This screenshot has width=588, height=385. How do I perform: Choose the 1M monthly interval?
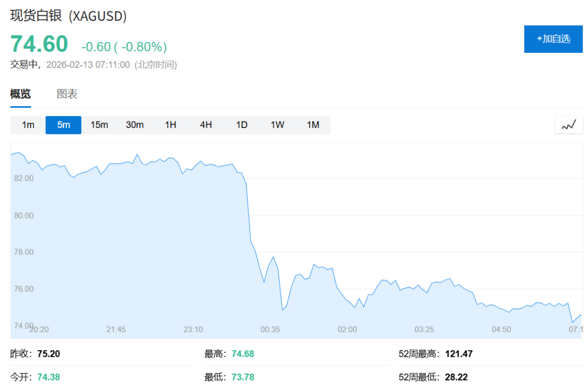pyautogui.click(x=313, y=125)
